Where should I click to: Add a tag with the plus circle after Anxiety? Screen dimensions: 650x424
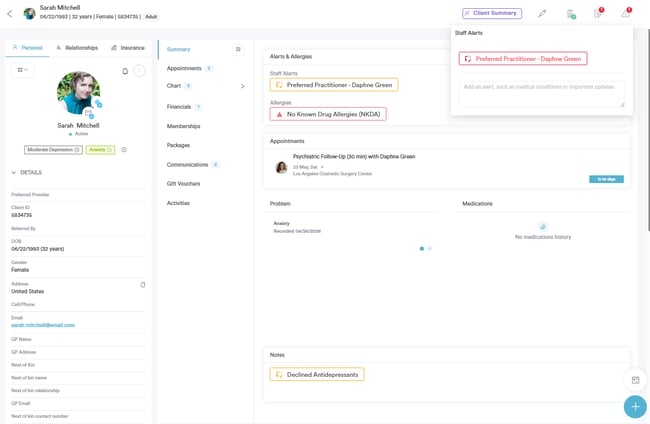pyautogui.click(x=124, y=150)
